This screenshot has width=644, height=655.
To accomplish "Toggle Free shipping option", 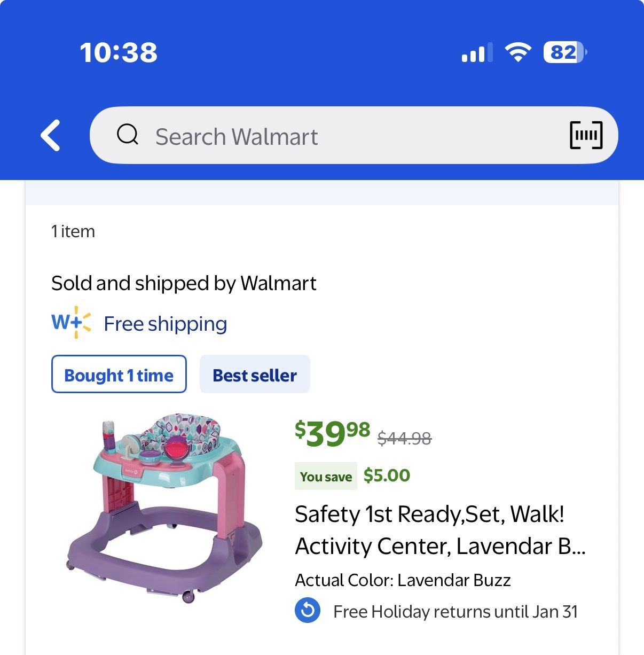I will point(165,323).
